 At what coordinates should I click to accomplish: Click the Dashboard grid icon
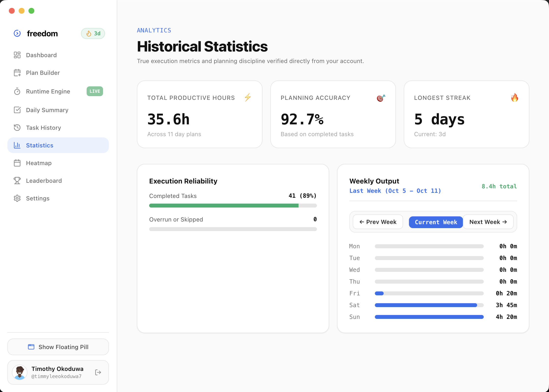click(x=17, y=55)
